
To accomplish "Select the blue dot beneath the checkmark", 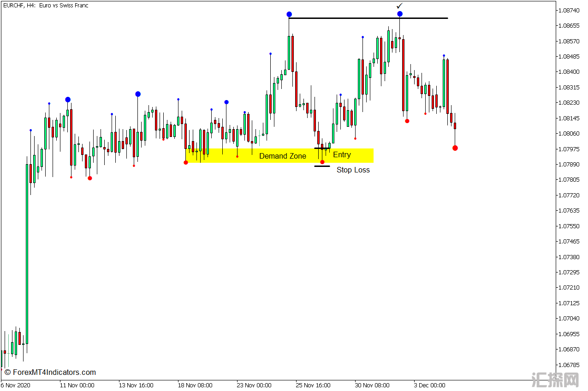I will pyautogui.click(x=400, y=14).
